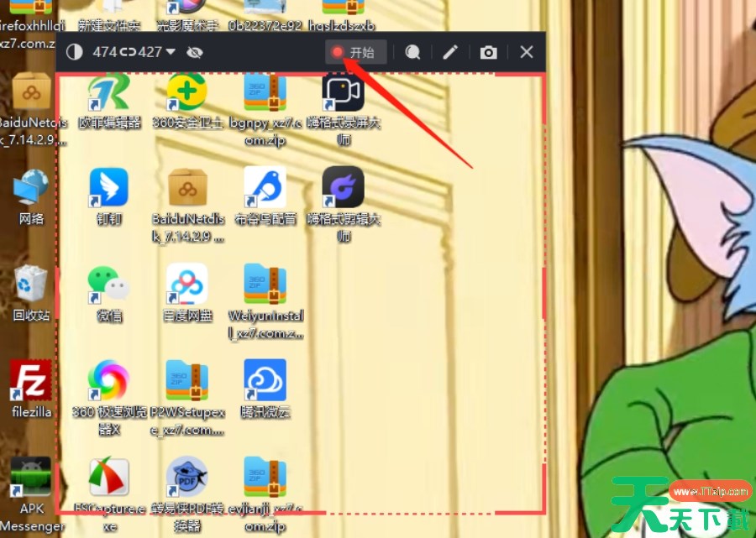This screenshot has height=538, width=756.
Task: Open APK Messenger shortcut
Action: point(31,494)
